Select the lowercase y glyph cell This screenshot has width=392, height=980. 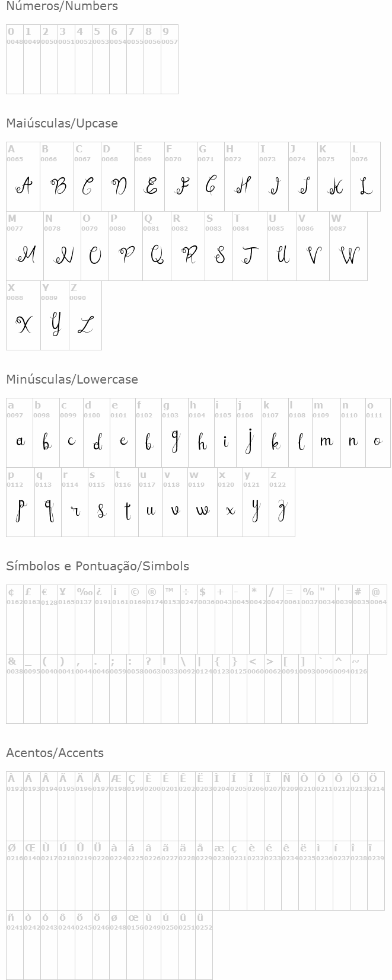pyautogui.click(x=256, y=511)
